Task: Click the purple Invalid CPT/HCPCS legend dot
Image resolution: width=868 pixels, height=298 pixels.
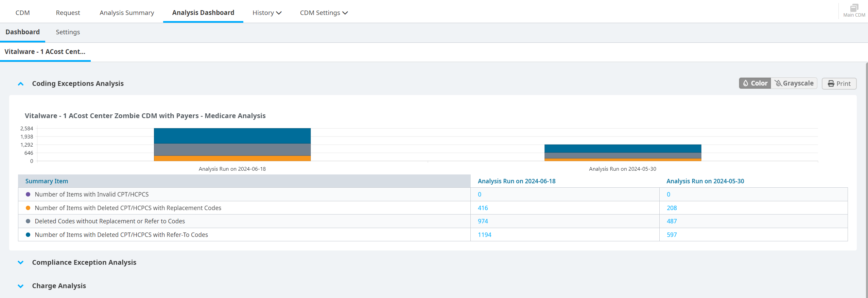Action: point(28,194)
